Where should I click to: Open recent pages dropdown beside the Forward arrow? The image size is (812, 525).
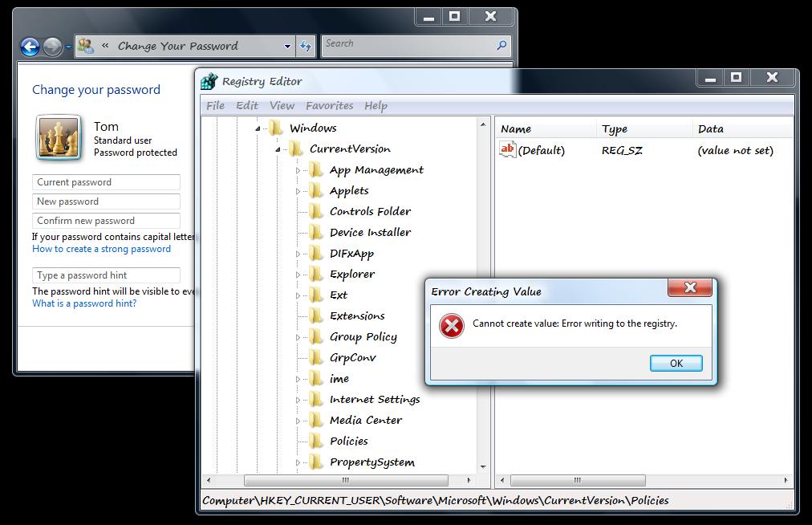click(x=68, y=47)
